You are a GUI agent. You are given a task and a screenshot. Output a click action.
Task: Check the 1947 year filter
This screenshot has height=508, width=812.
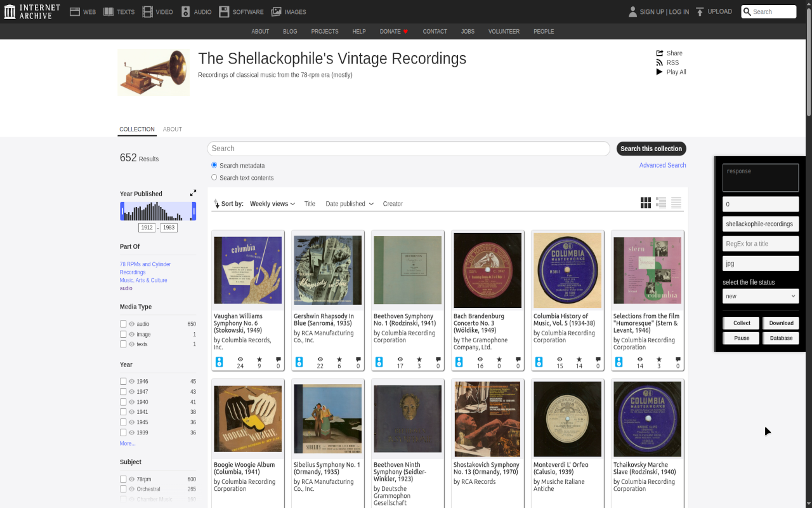pos(123,392)
